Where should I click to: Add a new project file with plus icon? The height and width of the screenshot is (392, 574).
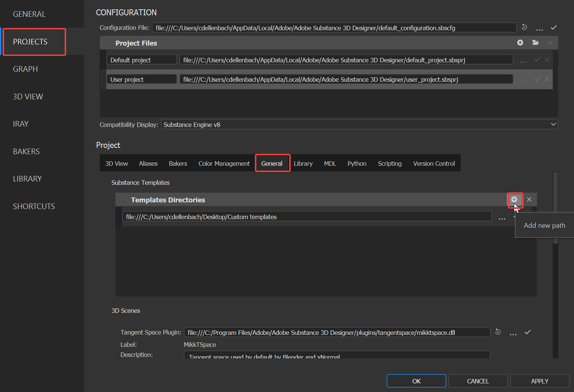point(520,43)
